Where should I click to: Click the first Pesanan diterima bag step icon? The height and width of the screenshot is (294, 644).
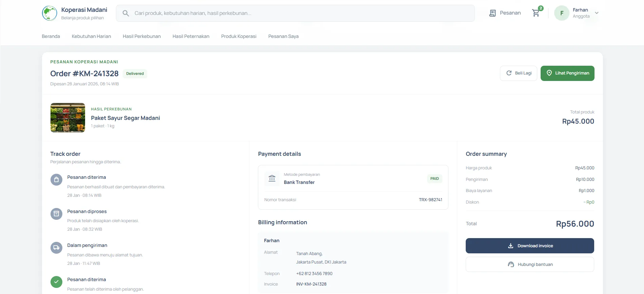coord(56,180)
